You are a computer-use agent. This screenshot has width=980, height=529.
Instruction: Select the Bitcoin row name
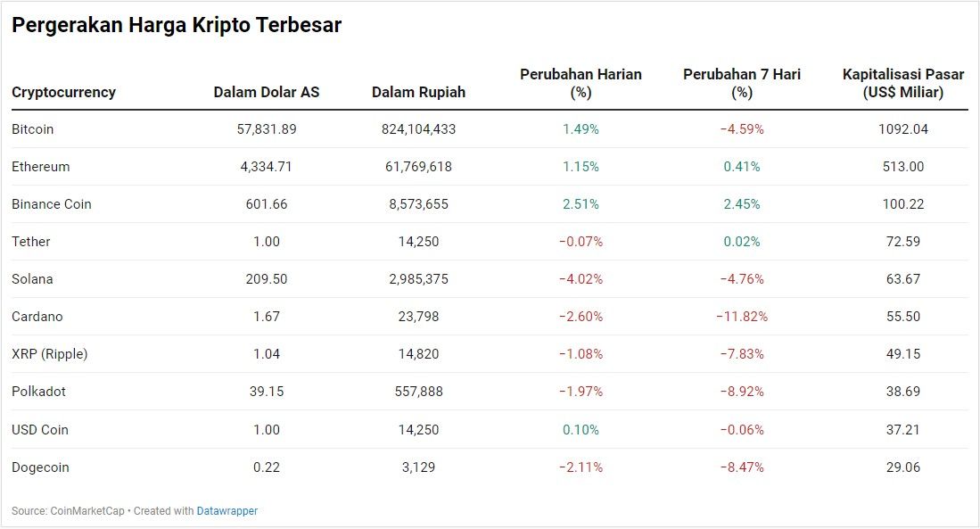pos(32,128)
